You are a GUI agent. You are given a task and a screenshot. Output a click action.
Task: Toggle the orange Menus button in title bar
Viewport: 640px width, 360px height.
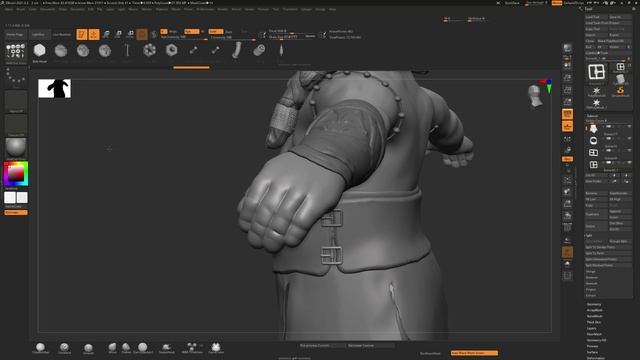point(557,3)
